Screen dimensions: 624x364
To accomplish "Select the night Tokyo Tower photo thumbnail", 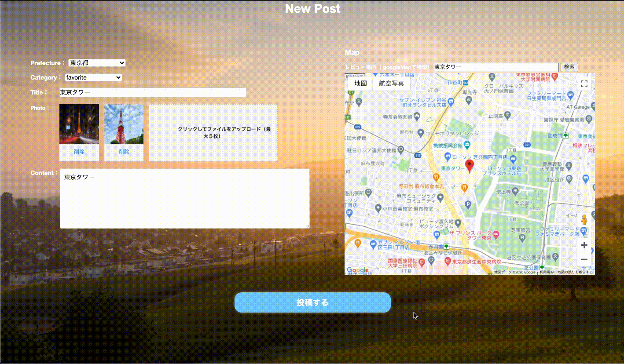I will 79,124.
